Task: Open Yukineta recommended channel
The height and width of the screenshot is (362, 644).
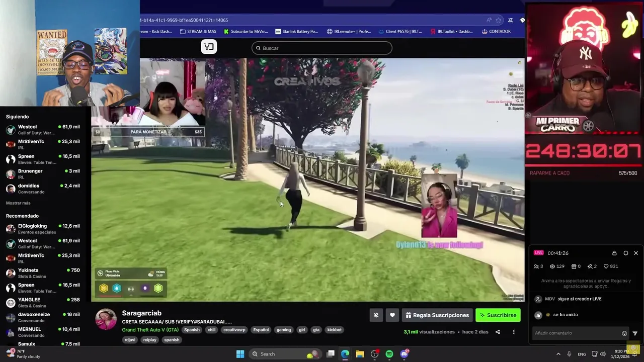Action: 43,273
